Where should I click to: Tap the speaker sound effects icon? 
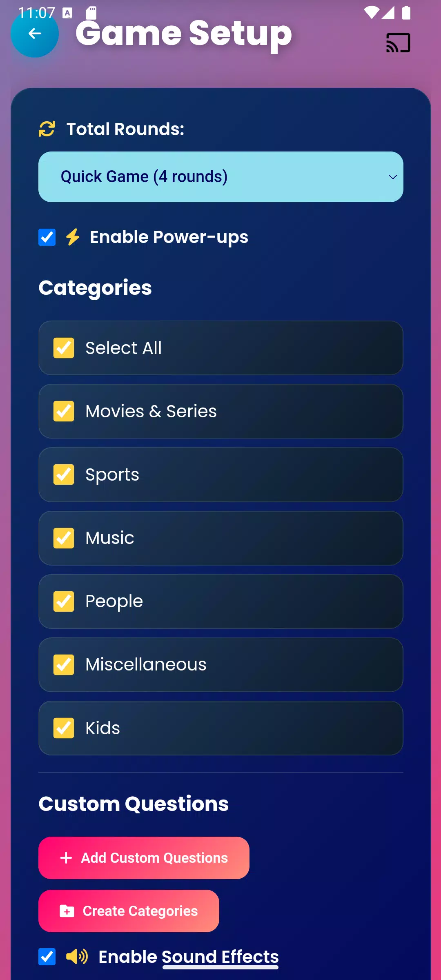pyautogui.click(x=77, y=956)
